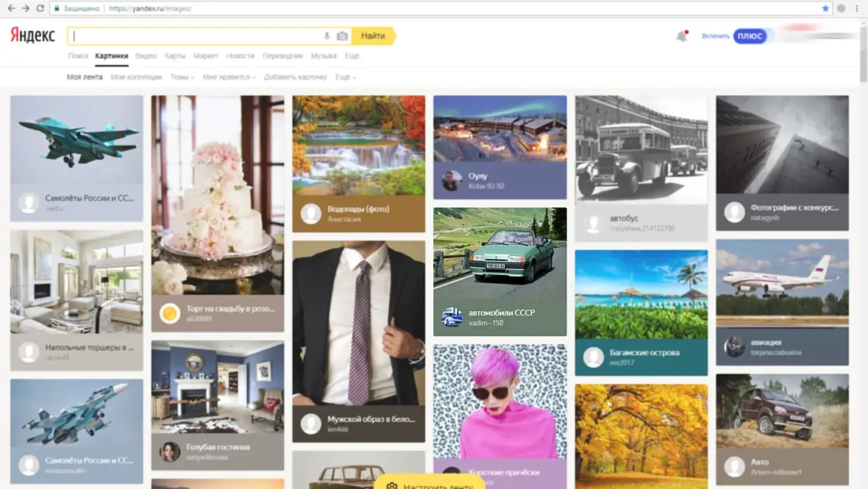Screen dimensions: 868x489
Task: Click Настроить ленту button
Action: pos(430,483)
